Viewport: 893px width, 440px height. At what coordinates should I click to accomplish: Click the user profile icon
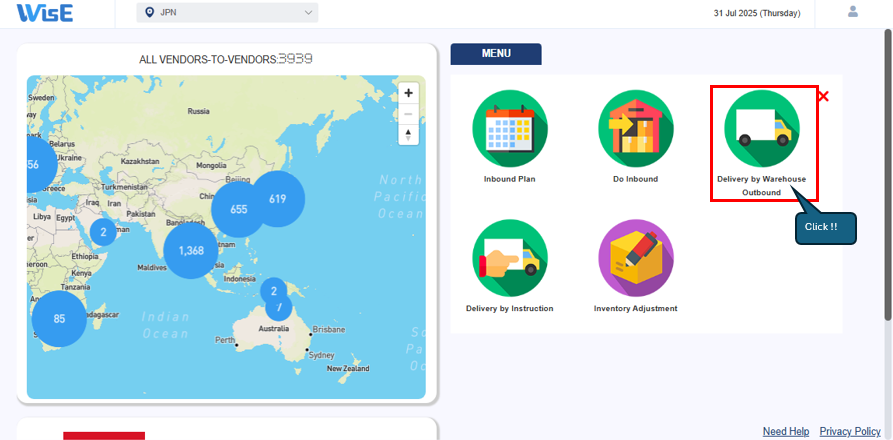click(x=853, y=12)
